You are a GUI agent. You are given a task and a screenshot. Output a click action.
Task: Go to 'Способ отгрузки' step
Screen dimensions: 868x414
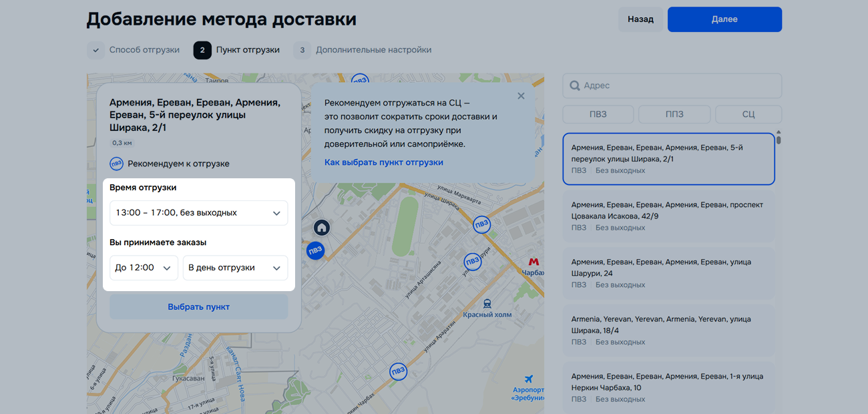coord(134,50)
